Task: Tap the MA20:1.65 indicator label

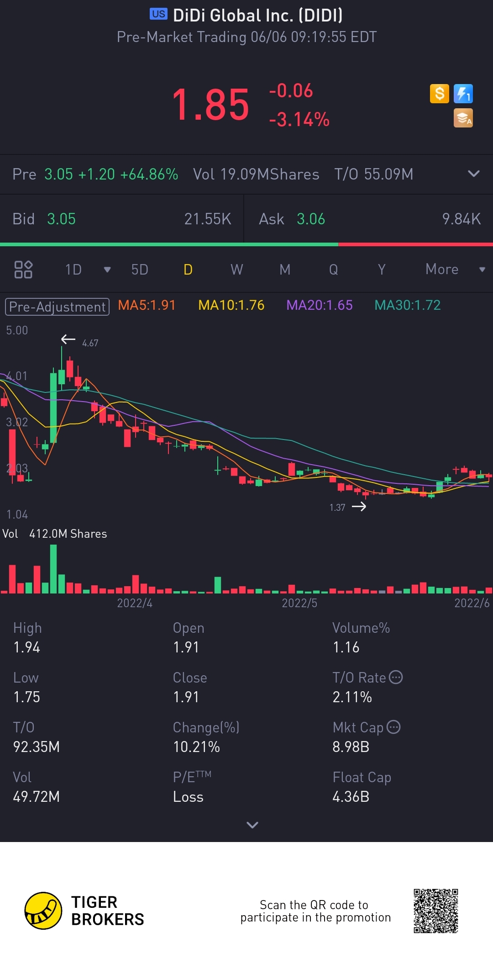Action: (x=320, y=305)
